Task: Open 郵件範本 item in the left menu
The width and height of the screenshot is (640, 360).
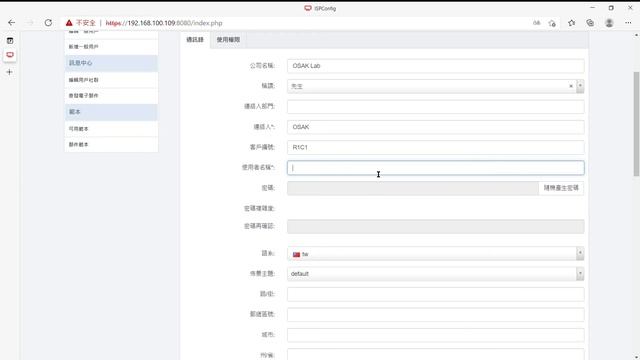Action: pyautogui.click(x=111, y=144)
